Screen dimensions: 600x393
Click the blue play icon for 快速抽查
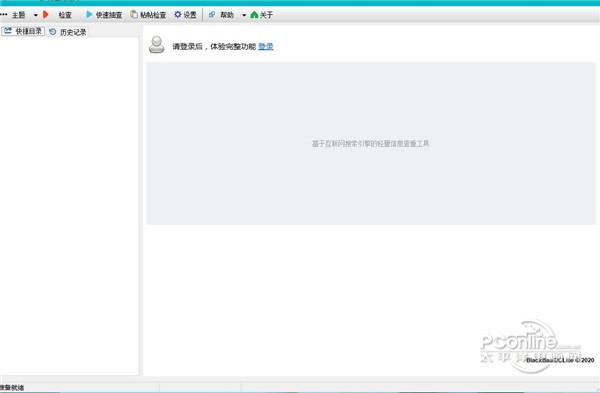click(89, 15)
